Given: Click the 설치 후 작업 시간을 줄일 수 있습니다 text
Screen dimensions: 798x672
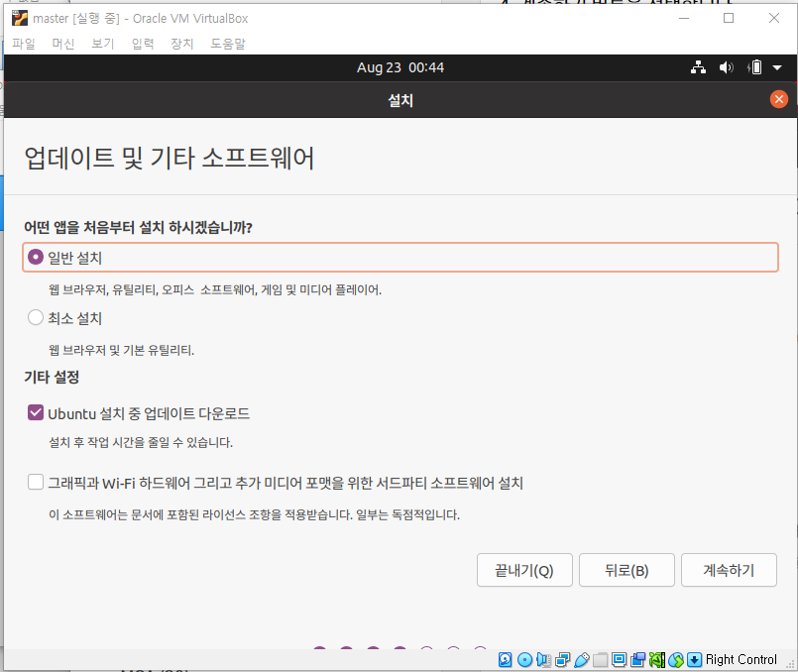Looking at the screenshot, I should (141, 442).
